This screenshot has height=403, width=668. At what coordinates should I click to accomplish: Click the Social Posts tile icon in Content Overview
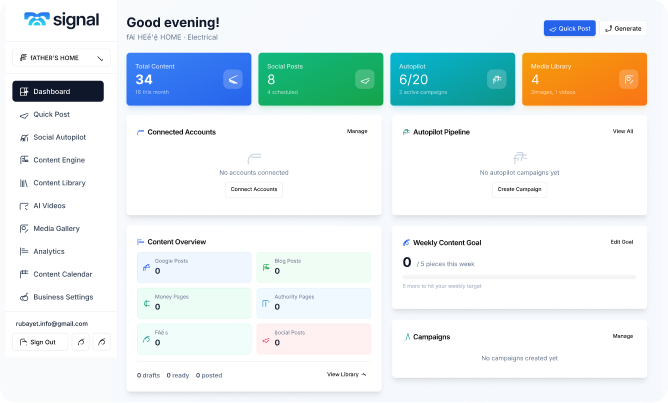coord(266,340)
